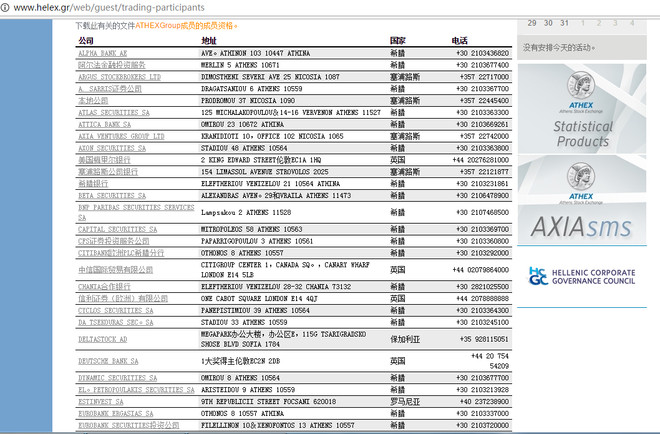Screen dimensions: 660x434
Task: Click the site info icon in address bar
Action: [x=5, y=8]
